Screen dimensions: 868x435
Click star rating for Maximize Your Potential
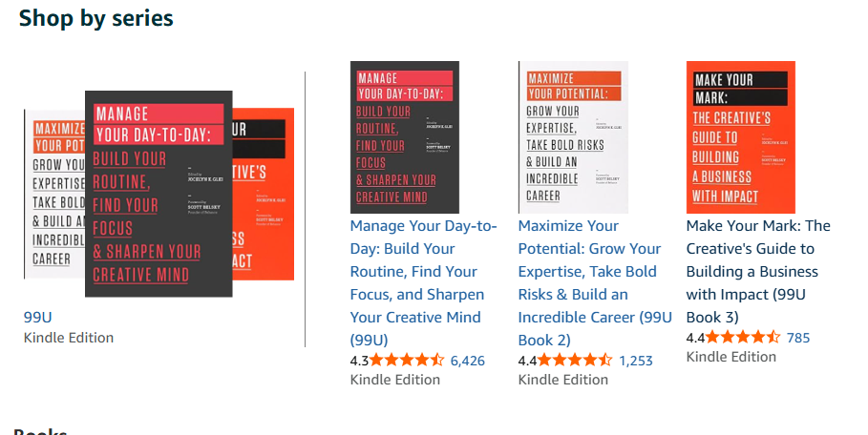(576, 360)
